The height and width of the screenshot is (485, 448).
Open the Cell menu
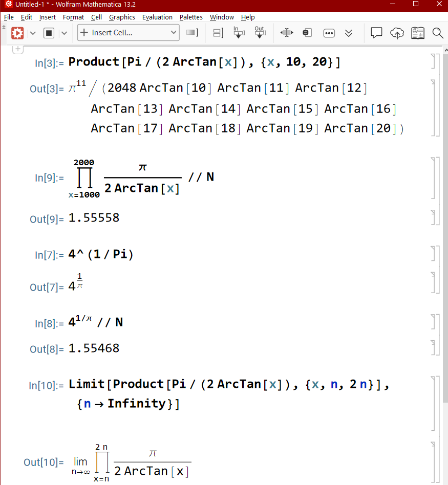(x=97, y=17)
